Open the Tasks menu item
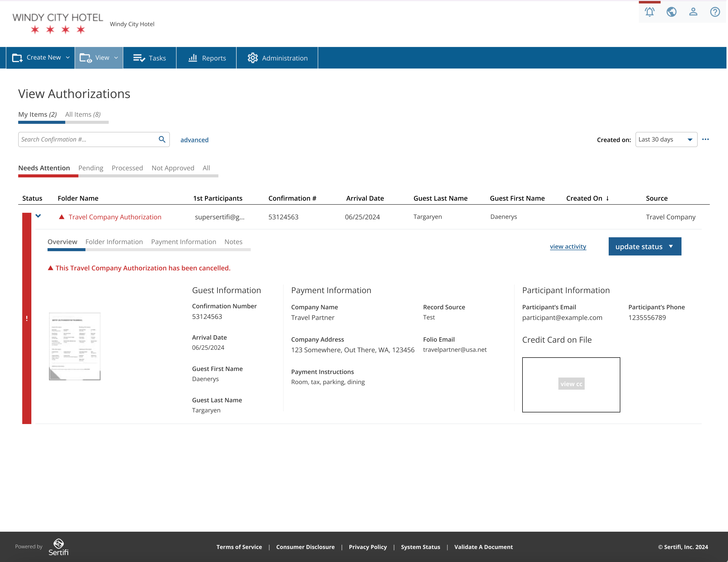Image resolution: width=728 pixels, height=562 pixels. 150,58
